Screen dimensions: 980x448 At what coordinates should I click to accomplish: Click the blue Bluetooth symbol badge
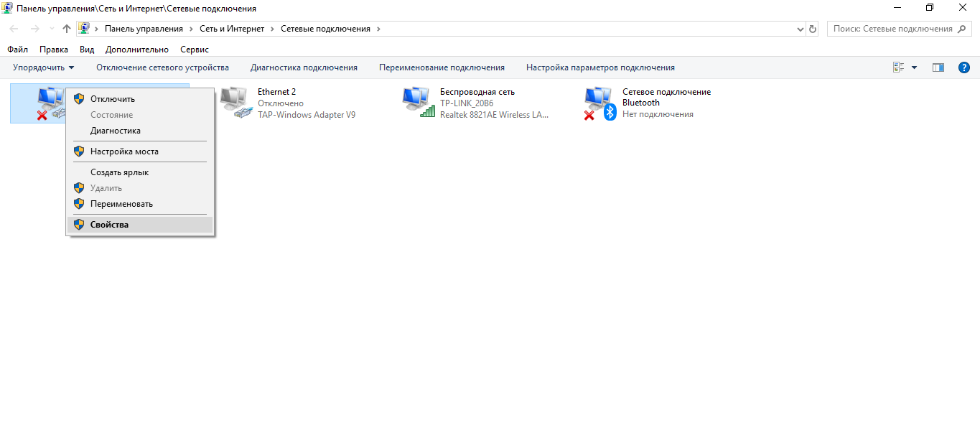click(610, 113)
